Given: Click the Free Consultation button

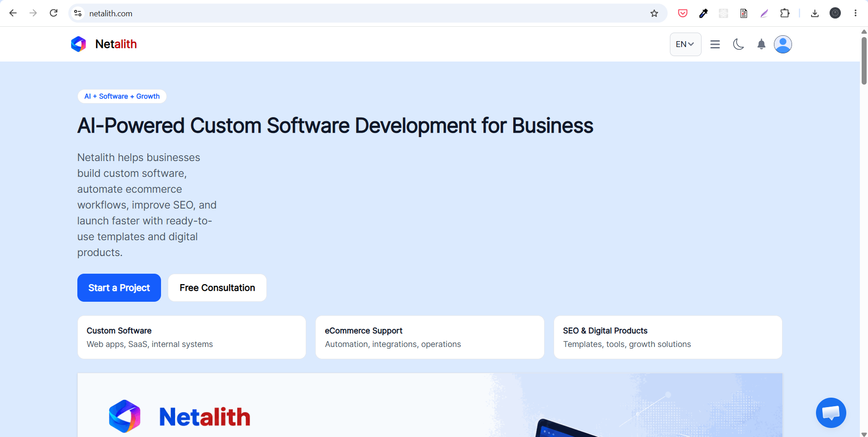Looking at the screenshot, I should (x=217, y=288).
